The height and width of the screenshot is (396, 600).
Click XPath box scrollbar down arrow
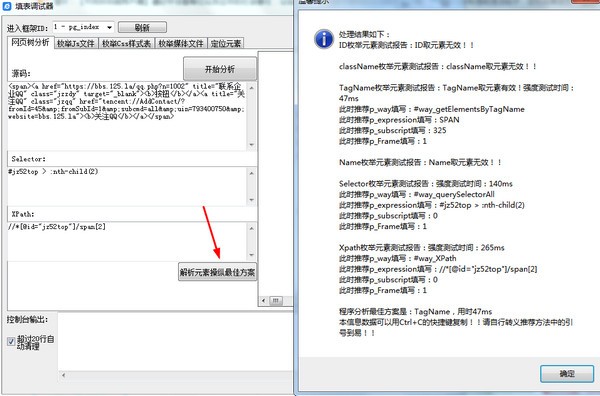point(251,255)
